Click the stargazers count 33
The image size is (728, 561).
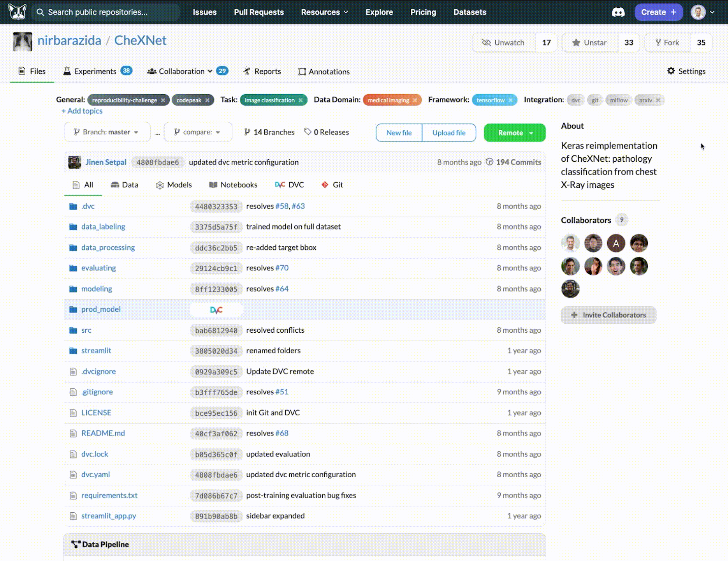click(x=629, y=42)
